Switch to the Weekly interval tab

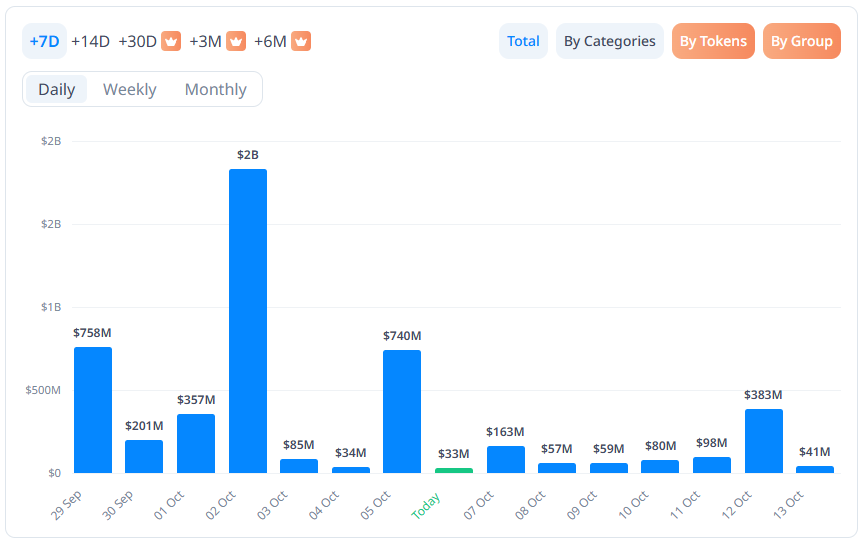coord(130,89)
